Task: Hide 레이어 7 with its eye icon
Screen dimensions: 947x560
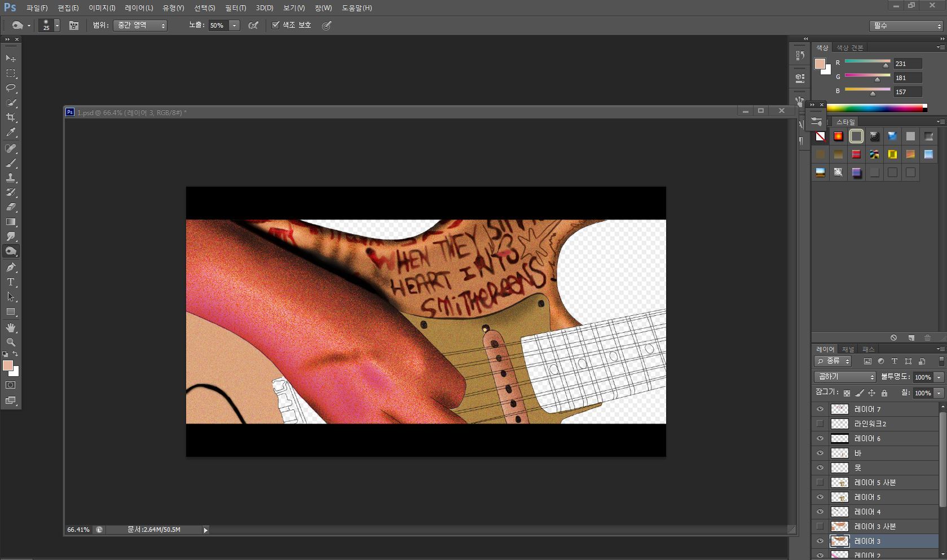Action: (820, 409)
